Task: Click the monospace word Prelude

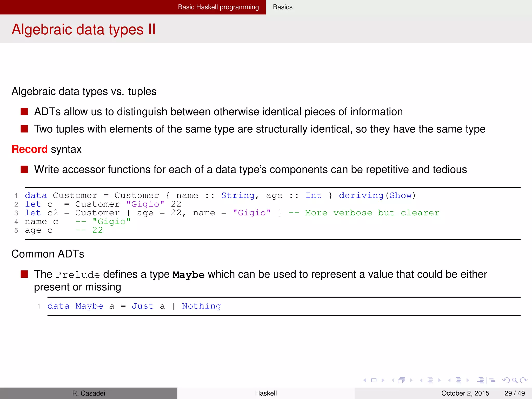Action: (78, 275)
